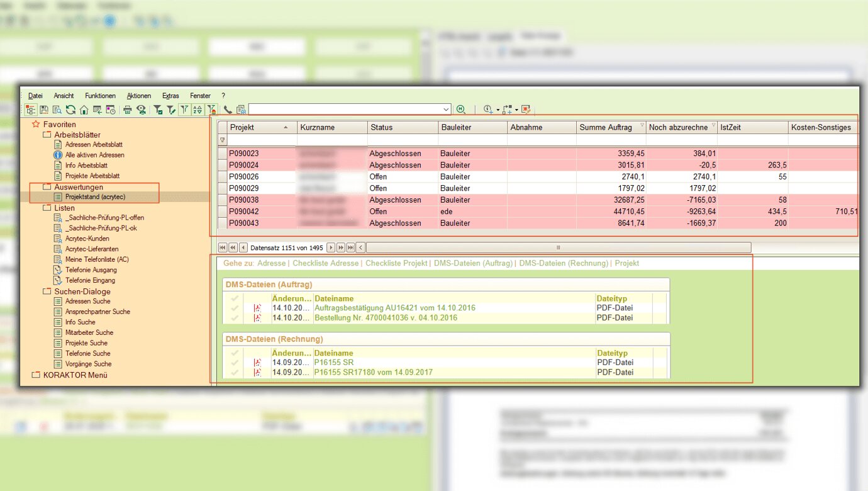Open PDF icon for Auftragsbestätigung AU16421
Image resolution: width=868 pixels, height=491 pixels.
coord(257,308)
